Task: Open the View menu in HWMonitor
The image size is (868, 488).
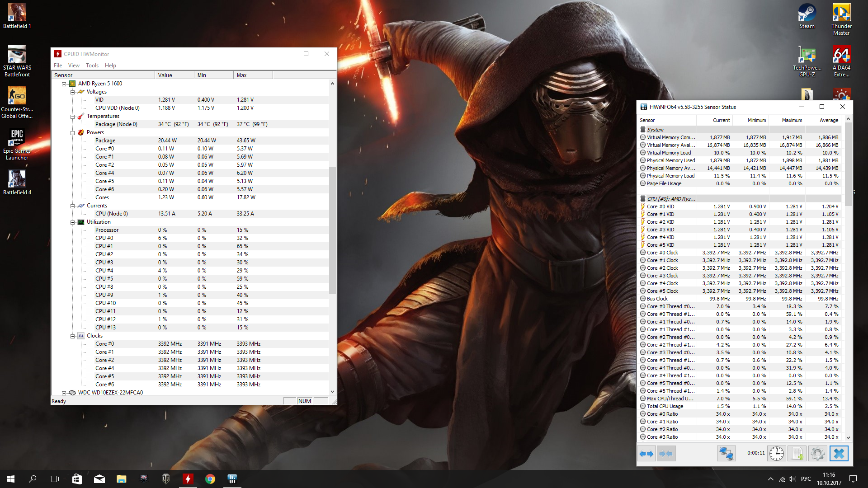Action: tap(74, 66)
